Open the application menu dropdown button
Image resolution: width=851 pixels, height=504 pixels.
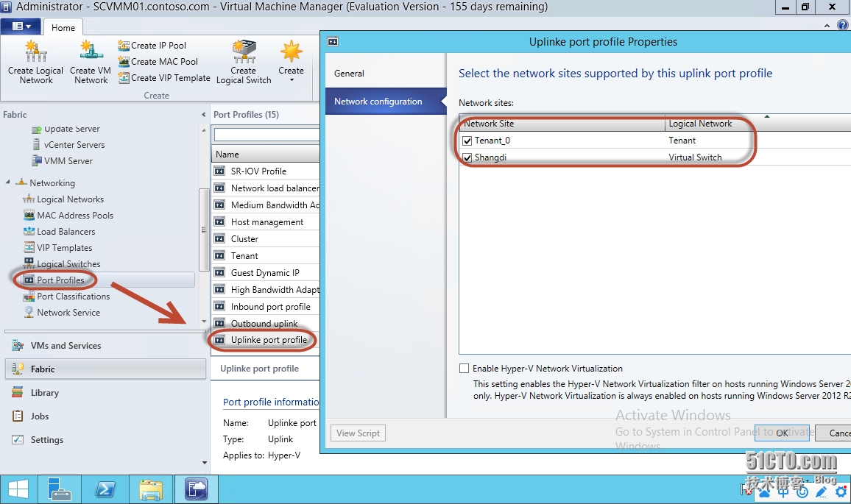click(x=21, y=26)
